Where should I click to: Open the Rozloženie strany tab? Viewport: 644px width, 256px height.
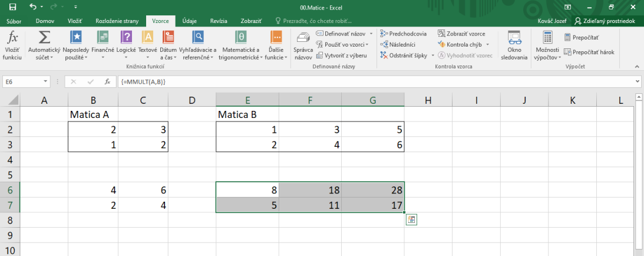tap(117, 21)
